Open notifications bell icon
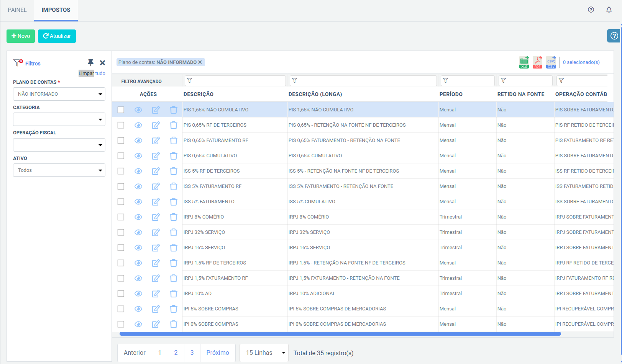 (609, 10)
